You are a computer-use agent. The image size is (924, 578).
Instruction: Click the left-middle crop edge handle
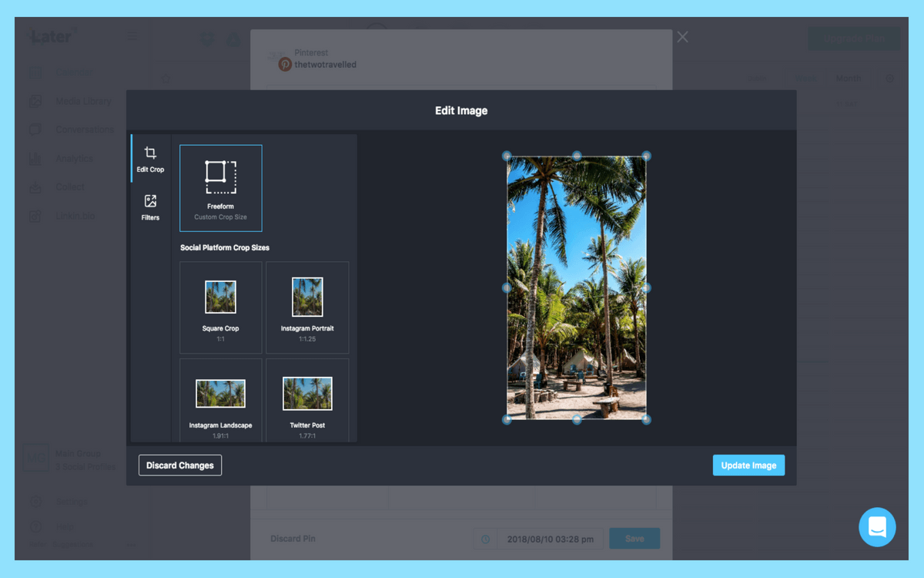pyautogui.click(x=507, y=287)
